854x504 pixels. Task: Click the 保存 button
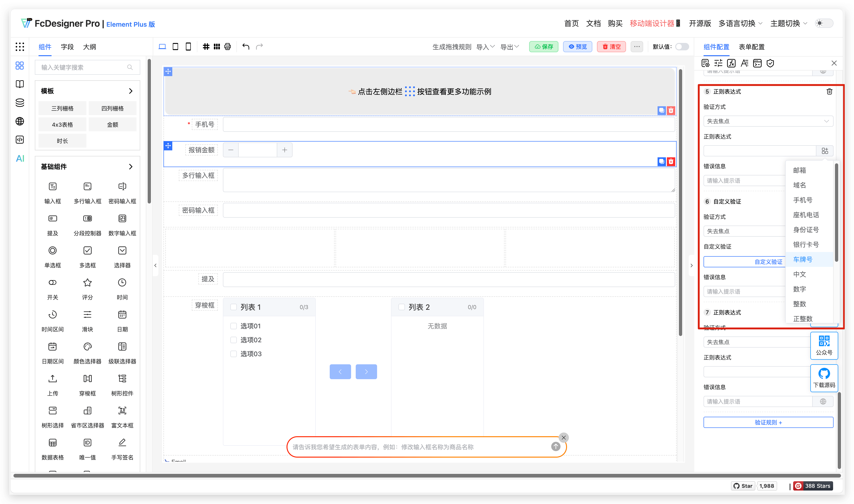[x=543, y=47]
